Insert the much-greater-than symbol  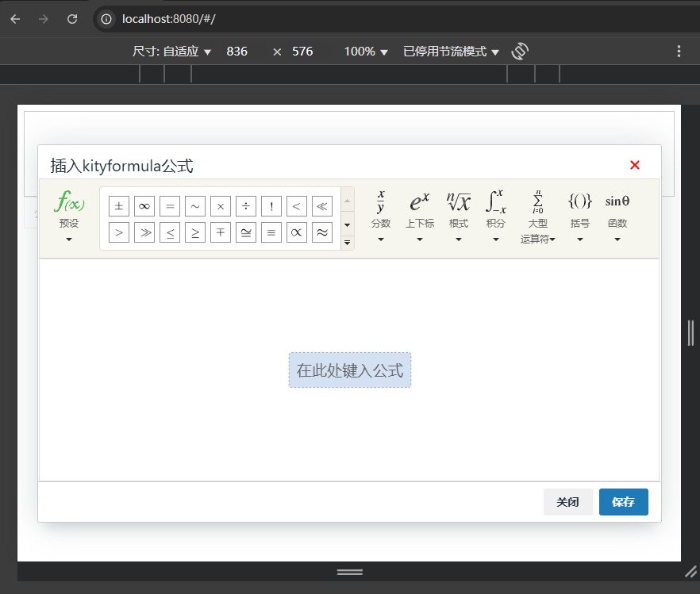coord(144,232)
